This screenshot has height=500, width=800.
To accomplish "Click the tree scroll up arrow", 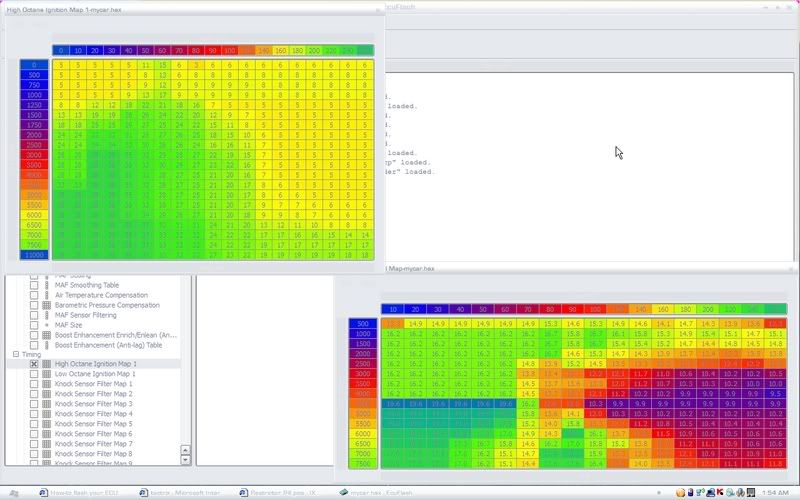I will click(185, 449).
